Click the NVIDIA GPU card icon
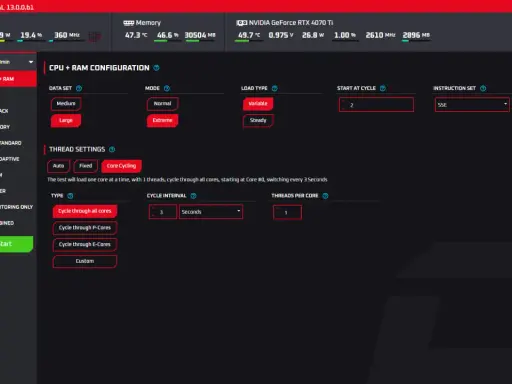The width and height of the screenshot is (512, 384). point(242,23)
